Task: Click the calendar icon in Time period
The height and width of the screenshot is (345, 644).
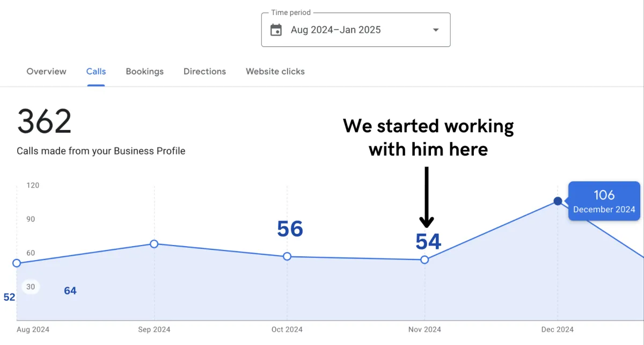Action: pos(276,30)
